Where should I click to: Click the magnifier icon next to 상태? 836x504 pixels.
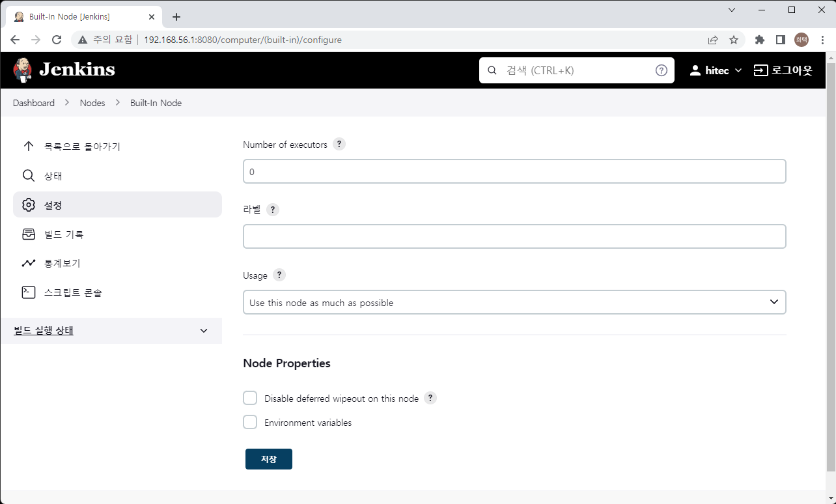click(x=29, y=176)
